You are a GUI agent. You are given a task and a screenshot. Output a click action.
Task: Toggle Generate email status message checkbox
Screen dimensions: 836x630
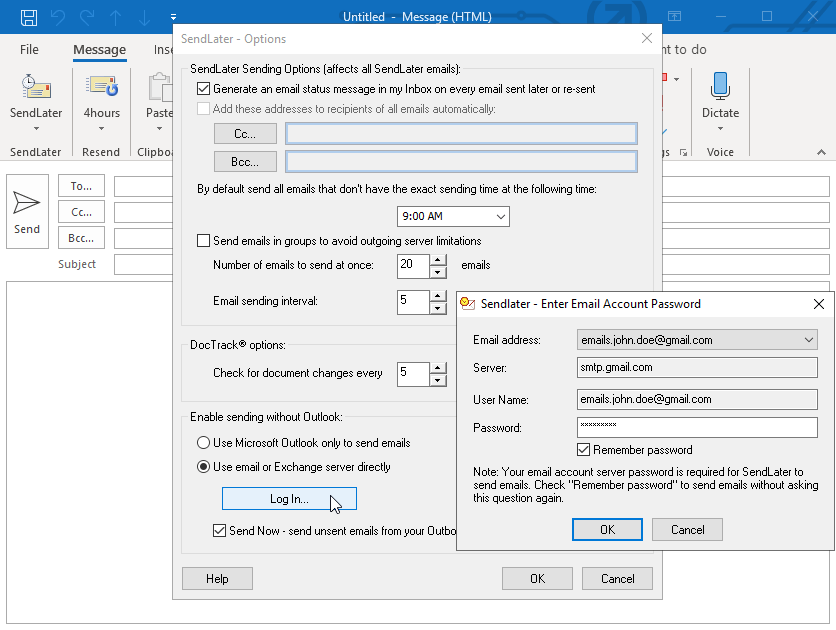tap(203, 88)
